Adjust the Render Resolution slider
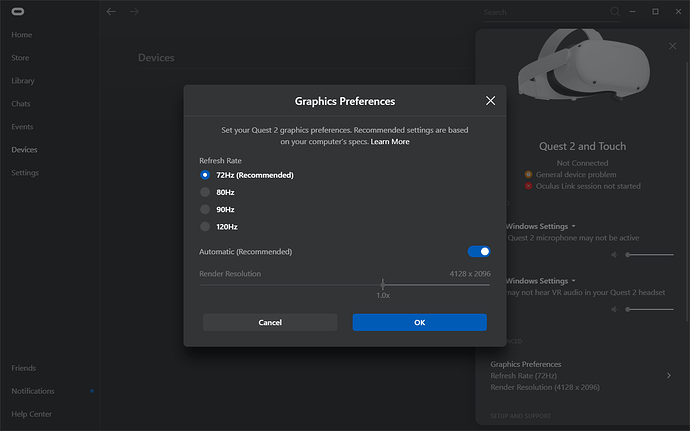This screenshot has width=690, height=431. click(383, 285)
